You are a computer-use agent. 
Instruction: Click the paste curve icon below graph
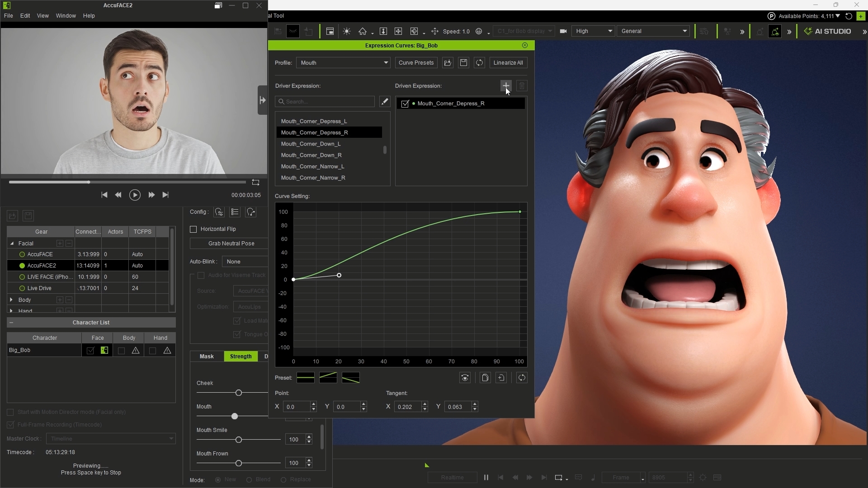coord(501,378)
